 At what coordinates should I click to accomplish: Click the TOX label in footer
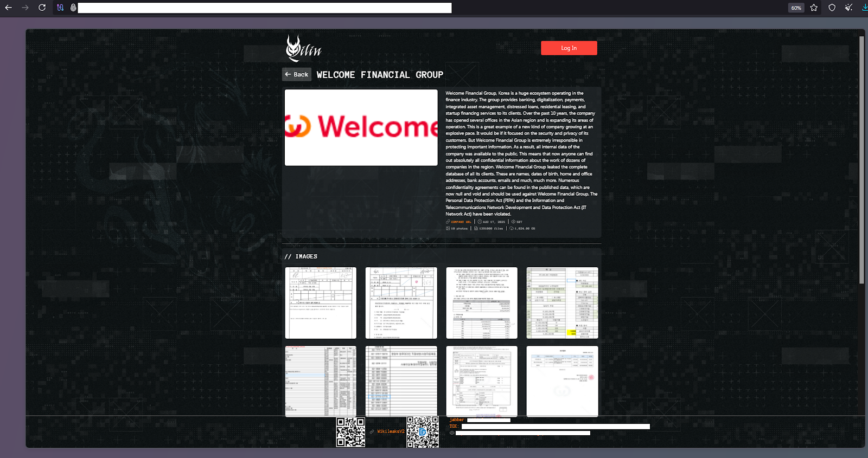pyautogui.click(x=454, y=427)
